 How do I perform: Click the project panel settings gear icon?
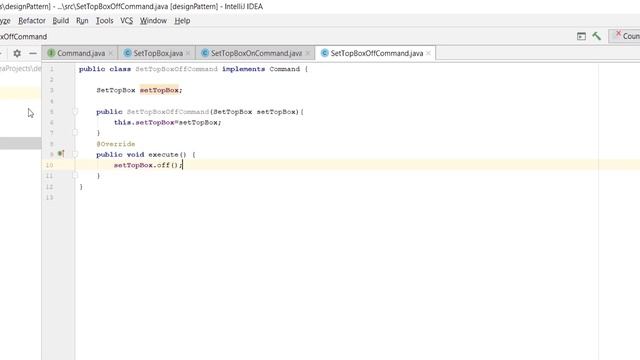point(17,53)
